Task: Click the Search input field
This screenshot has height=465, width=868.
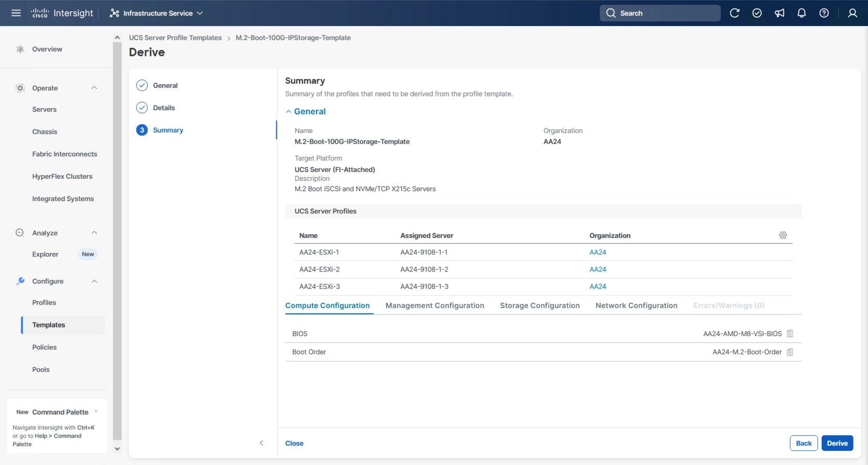Action: click(660, 13)
